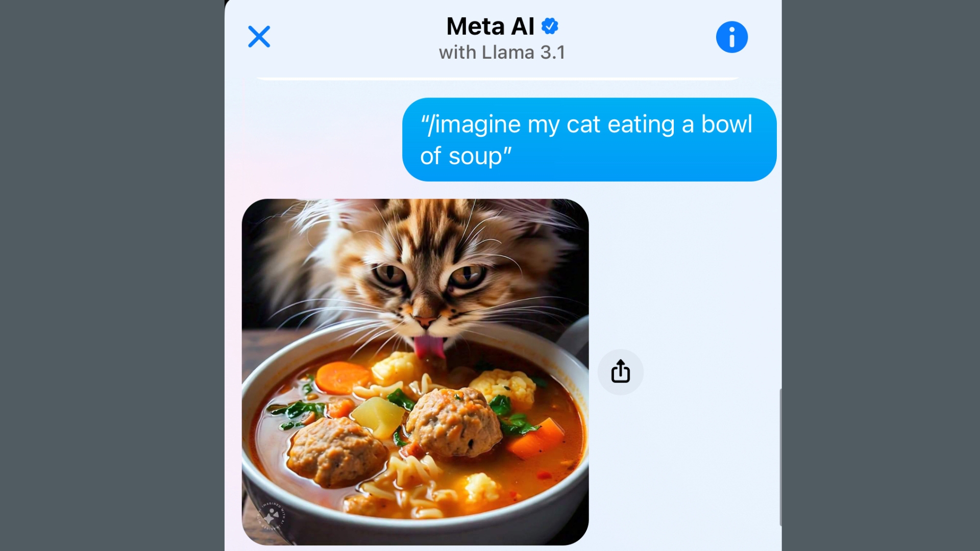Click the "with Llama 3.1" subtitle
The width and height of the screenshot is (980, 551).
pyautogui.click(x=502, y=52)
